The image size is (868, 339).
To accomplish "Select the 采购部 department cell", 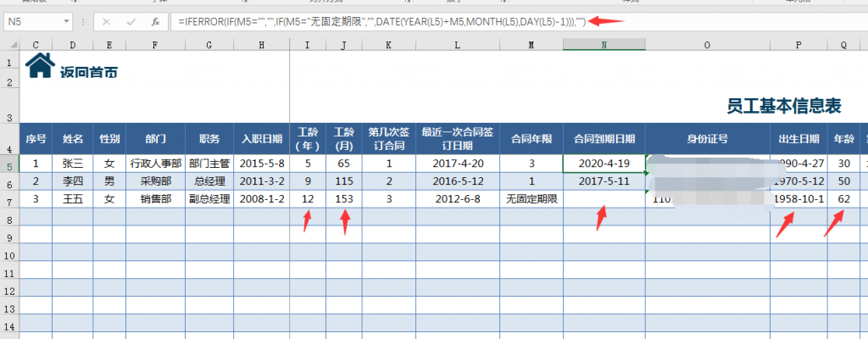I will tap(155, 181).
